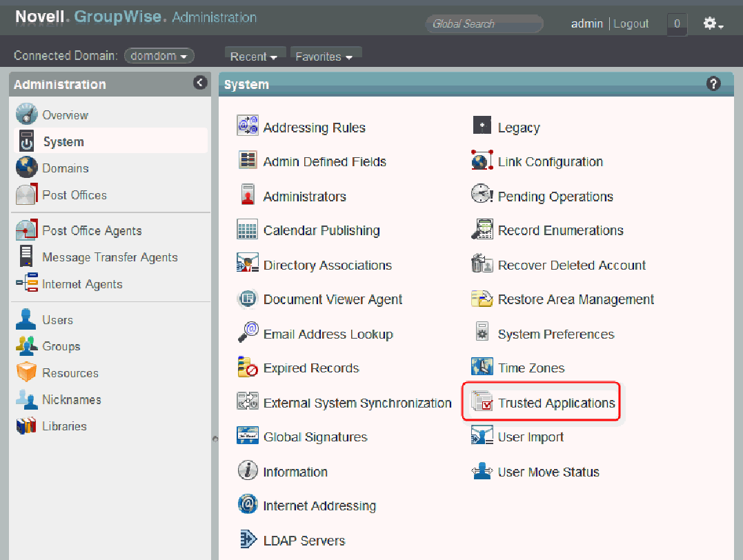Image resolution: width=743 pixels, height=560 pixels.
Task: Collapse the Administration panel arrow
Action: coord(200,83)
